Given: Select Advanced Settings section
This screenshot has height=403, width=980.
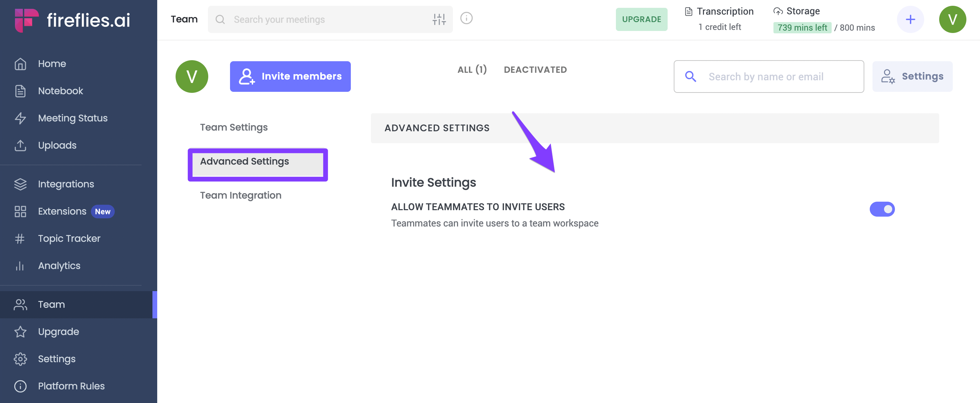Looking at the screenshot, I should 257,164.
